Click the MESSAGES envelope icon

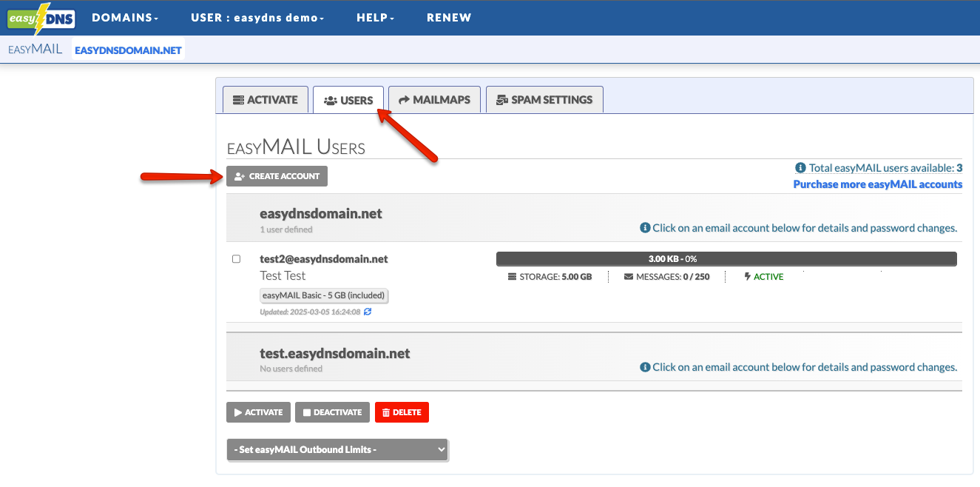629,277
